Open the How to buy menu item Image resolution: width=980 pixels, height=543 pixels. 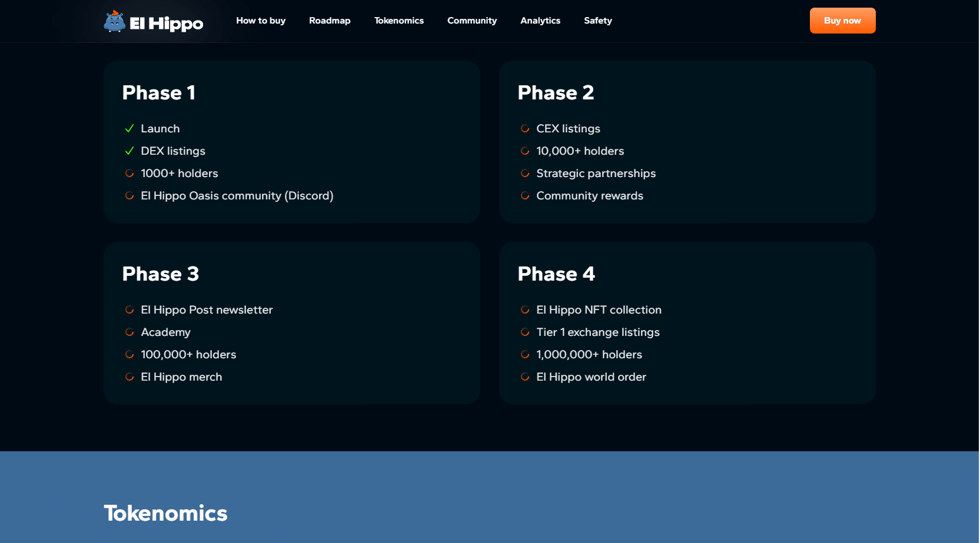point(261,21)
